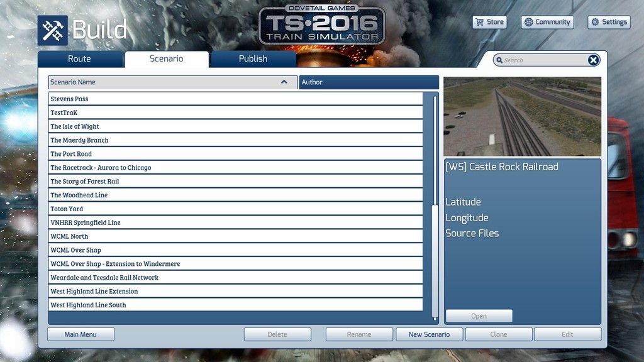Clear search with the X icon
Image resolution: width=644 pixels, height=362 pixels.
593,60
